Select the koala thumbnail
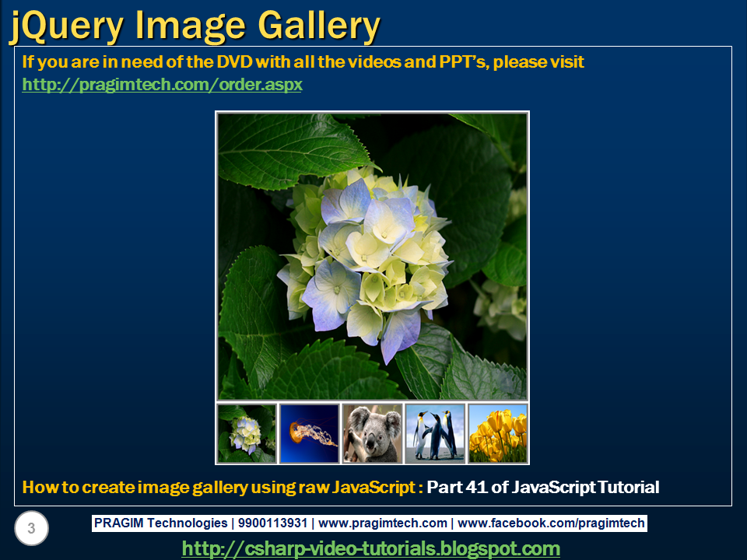 click(x=370, y=431)
